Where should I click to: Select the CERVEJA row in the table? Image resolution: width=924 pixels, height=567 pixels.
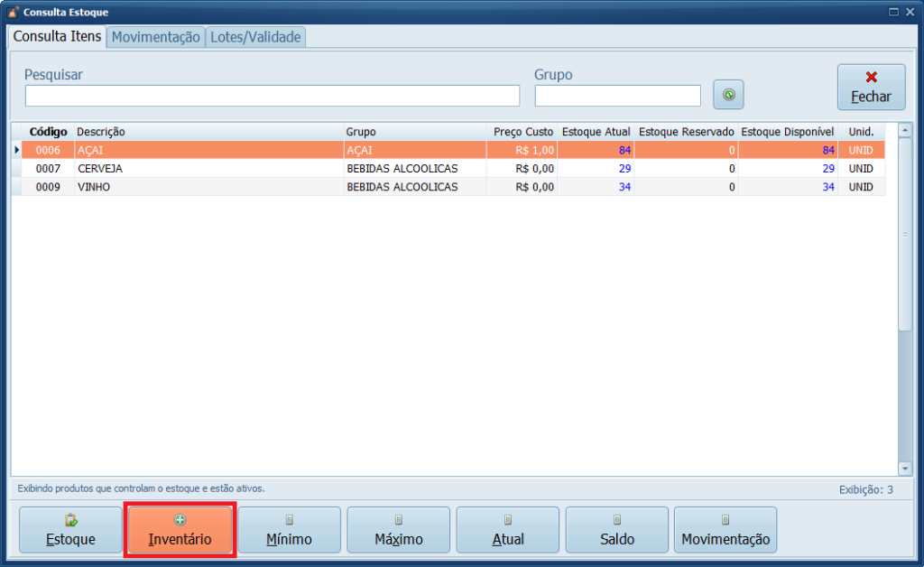pyautogui.click(x=208, y=169)
